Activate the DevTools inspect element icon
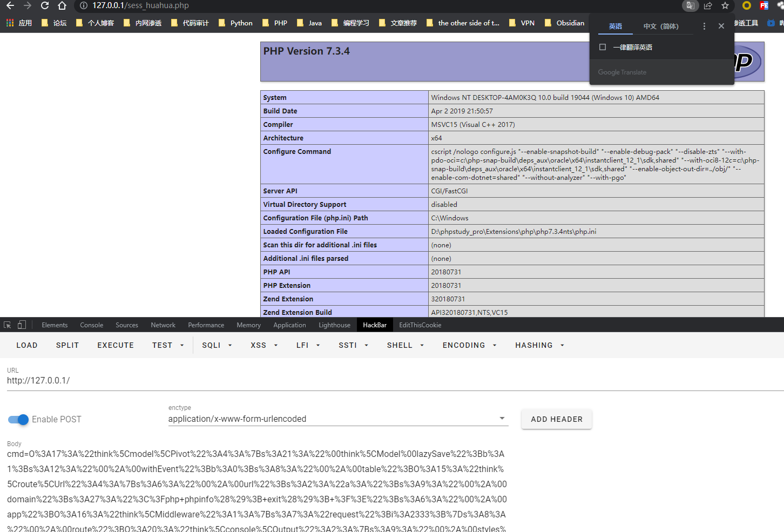 (x=8, y=325)
